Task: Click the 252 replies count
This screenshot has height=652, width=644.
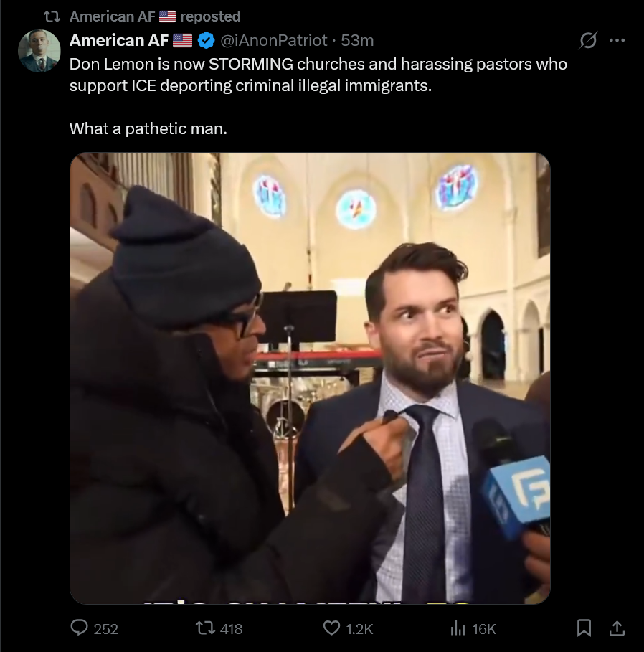Action: pos(105,629)
